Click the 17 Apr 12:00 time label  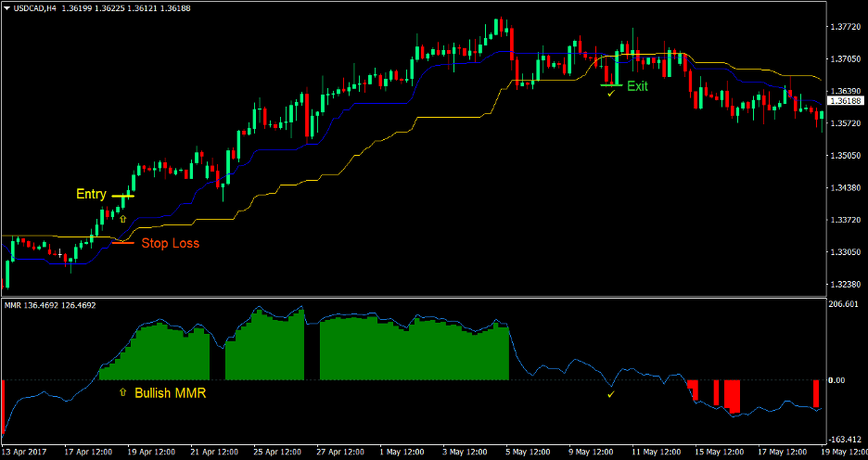[88, 451]
